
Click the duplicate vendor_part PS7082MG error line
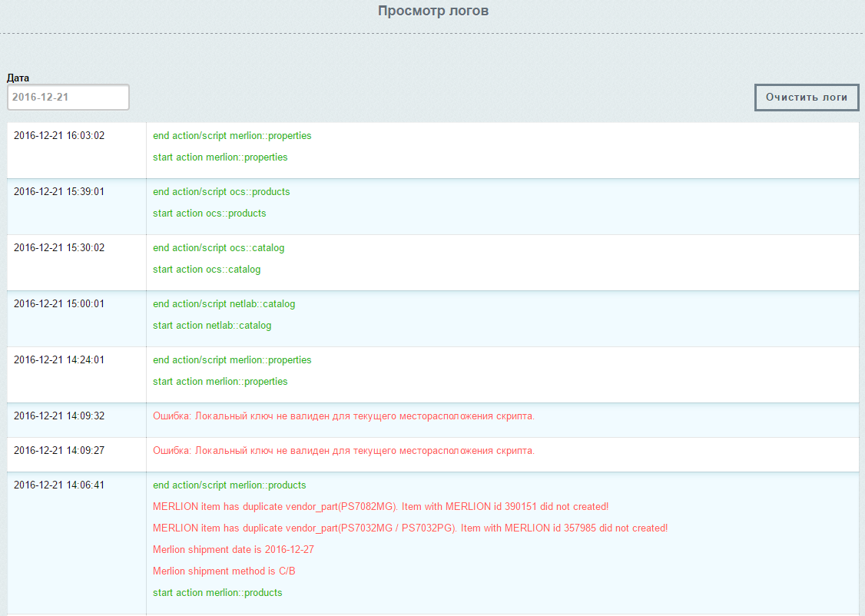(380, 507)
